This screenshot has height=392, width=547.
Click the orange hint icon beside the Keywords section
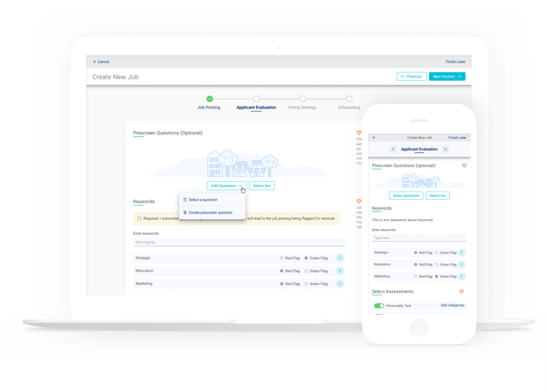coord(359,201)
